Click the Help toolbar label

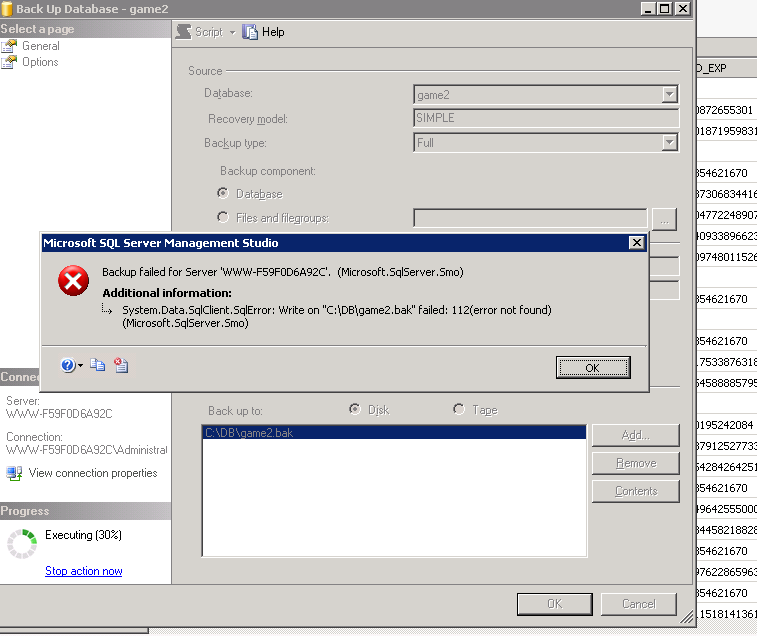coord(273,32)
